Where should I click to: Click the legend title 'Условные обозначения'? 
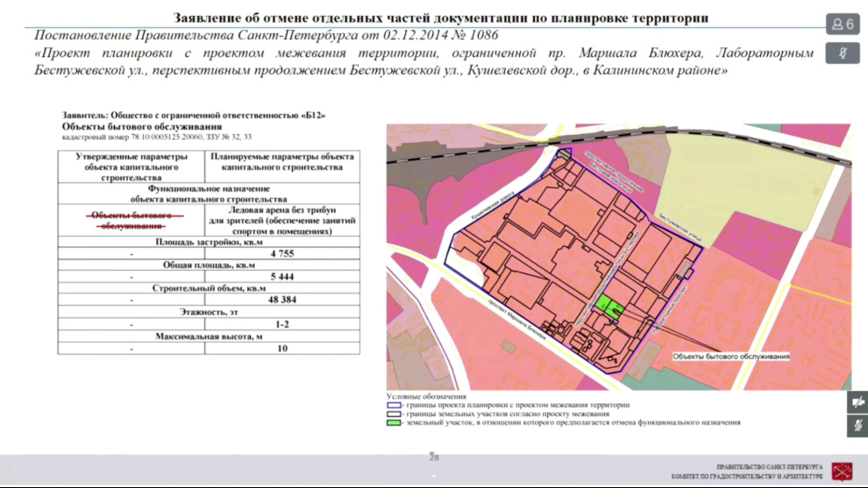coord(426,397)
